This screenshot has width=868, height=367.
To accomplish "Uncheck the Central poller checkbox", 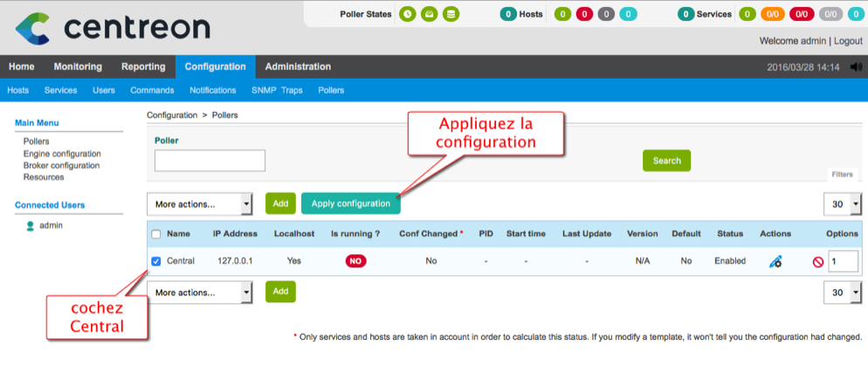I will pyautogui.click(x=155, y=260).
